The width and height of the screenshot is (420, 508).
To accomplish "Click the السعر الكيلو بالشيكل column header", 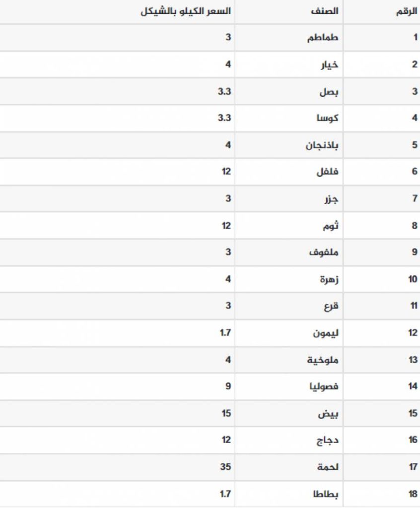I will coord(186,11).
